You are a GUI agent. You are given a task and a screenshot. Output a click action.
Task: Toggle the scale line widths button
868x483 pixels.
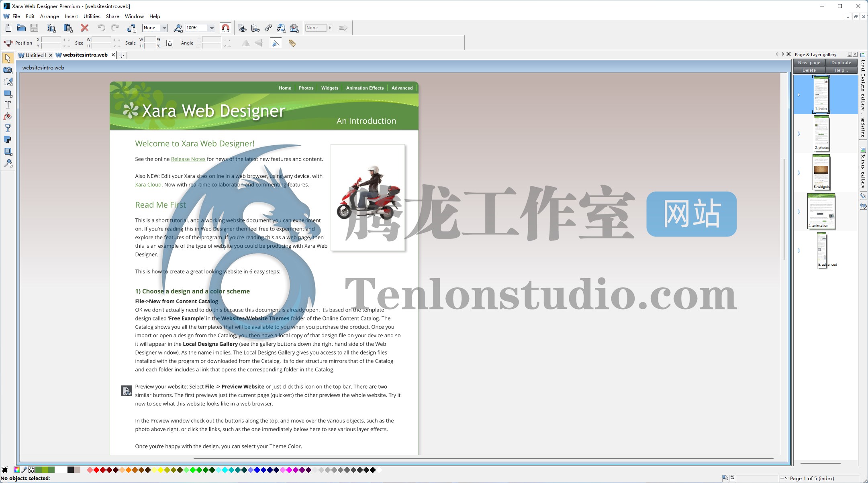276,43
